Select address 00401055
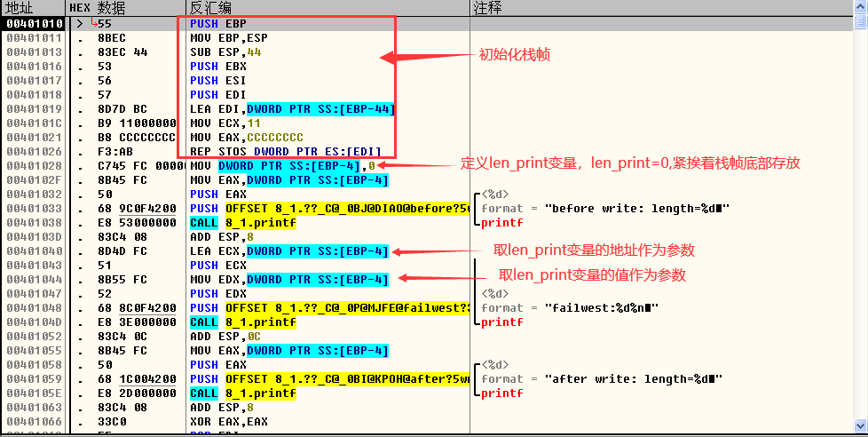Image resolution: width=868 pixels, height=437 pixels. [x=35, y=351]
